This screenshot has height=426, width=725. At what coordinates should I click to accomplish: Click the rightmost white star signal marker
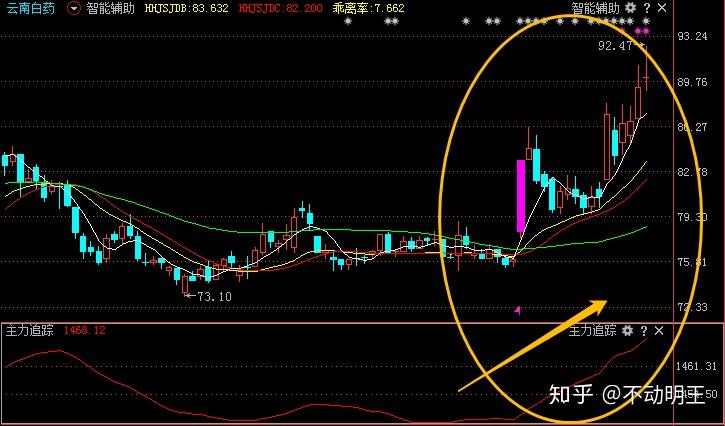(646, 21)
